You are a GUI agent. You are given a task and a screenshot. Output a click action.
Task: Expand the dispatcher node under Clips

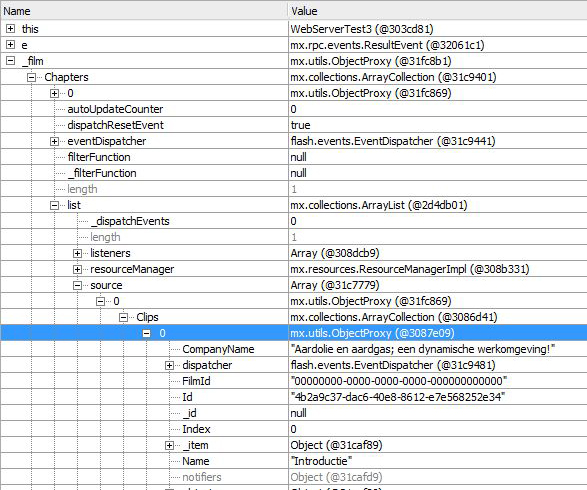[x=169, y=365]
